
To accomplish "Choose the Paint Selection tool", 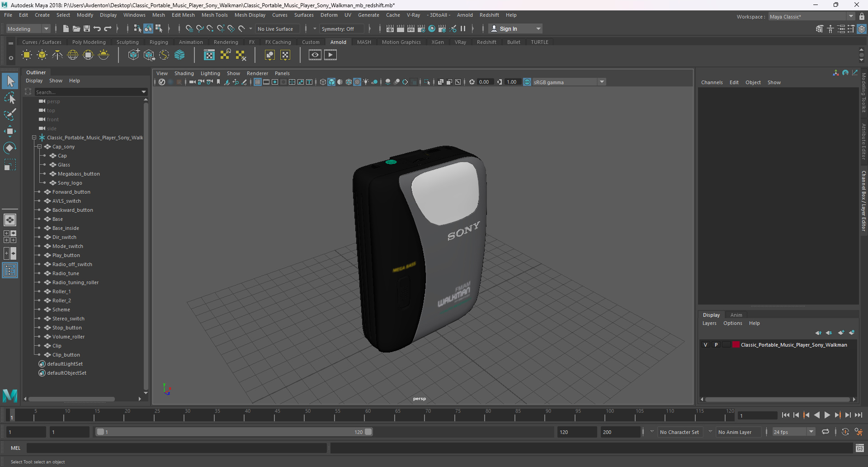I will [10, 114].
